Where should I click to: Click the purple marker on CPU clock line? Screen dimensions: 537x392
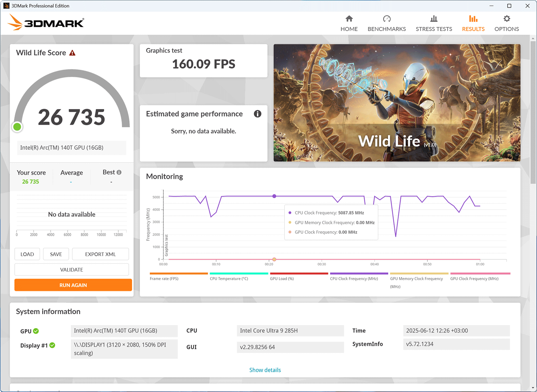[274, 196]
